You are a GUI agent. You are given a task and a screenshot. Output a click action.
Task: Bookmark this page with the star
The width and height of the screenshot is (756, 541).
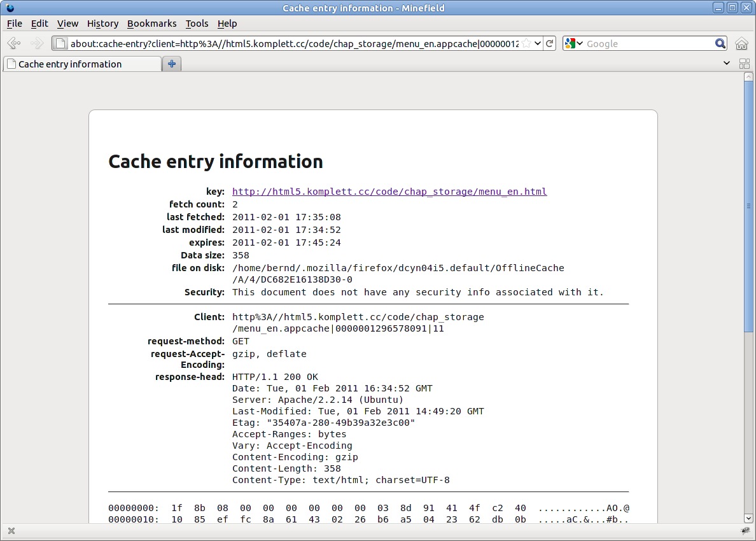pyautogui.click(x=526, y=43)
